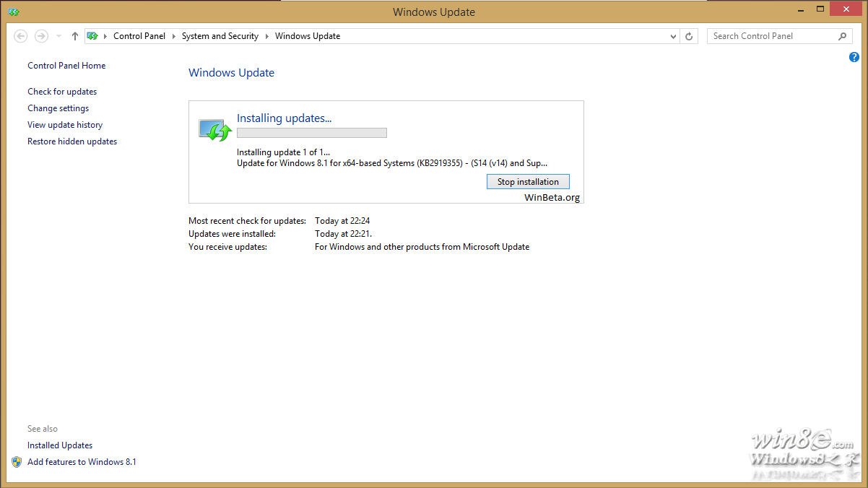Image resolution: width=868 pixels, height=488 pixels.
Task: Expand the chevron after Control Panel breadcrumb
Action: click(x=174, y=36)
